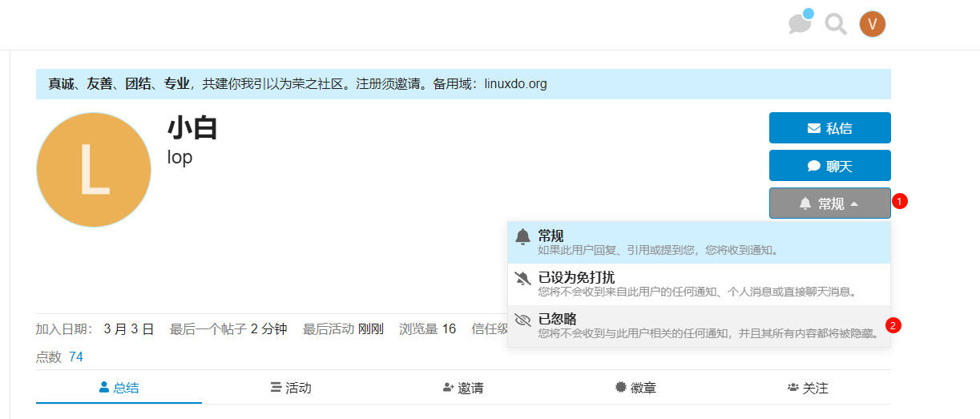Switch to the 邀请 invites tab
The width and height of the screenshot is (980, 419).
[462, 388]
